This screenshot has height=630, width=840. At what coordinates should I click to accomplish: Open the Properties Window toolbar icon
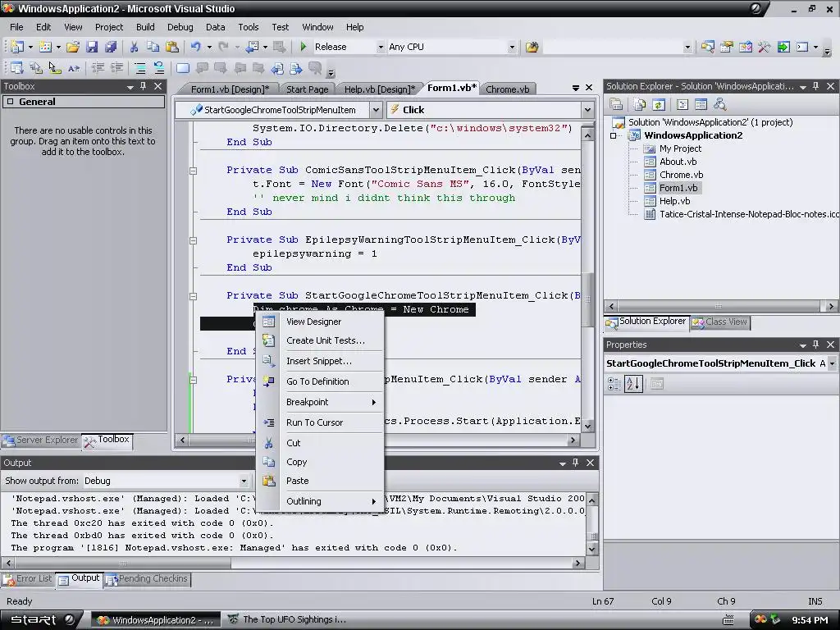pos(727,47)
